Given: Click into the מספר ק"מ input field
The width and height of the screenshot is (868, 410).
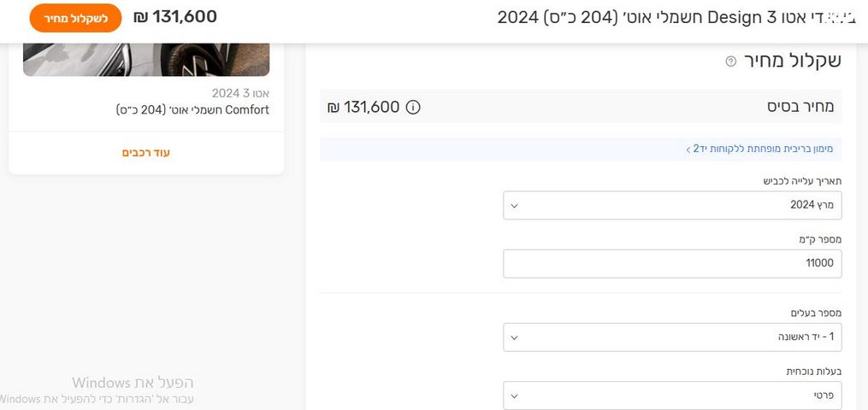Looking at the screenshot, I should [672, 264].
